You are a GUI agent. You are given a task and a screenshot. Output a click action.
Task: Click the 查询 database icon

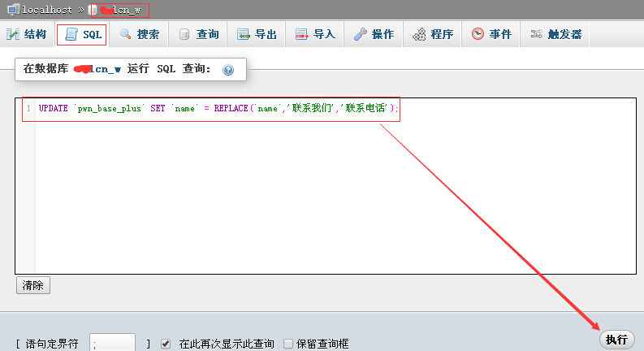click(184, 34)
